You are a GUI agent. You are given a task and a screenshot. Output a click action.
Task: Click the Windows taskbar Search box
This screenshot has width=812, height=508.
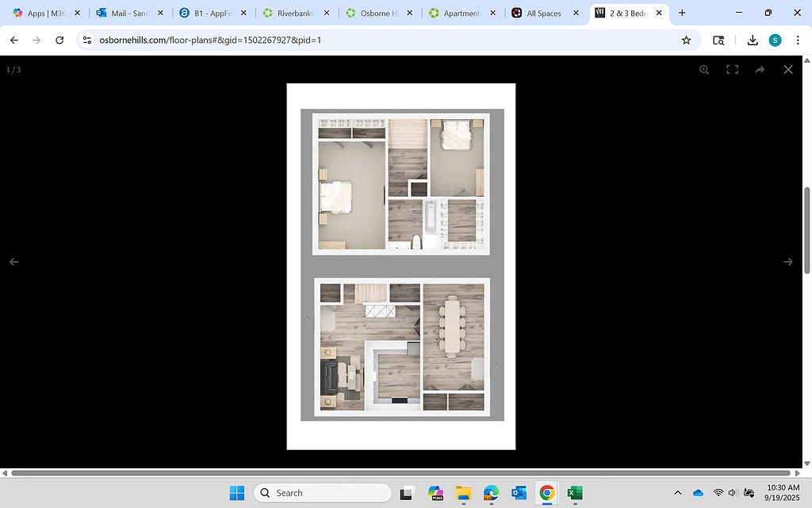click(x=323, y=493)
